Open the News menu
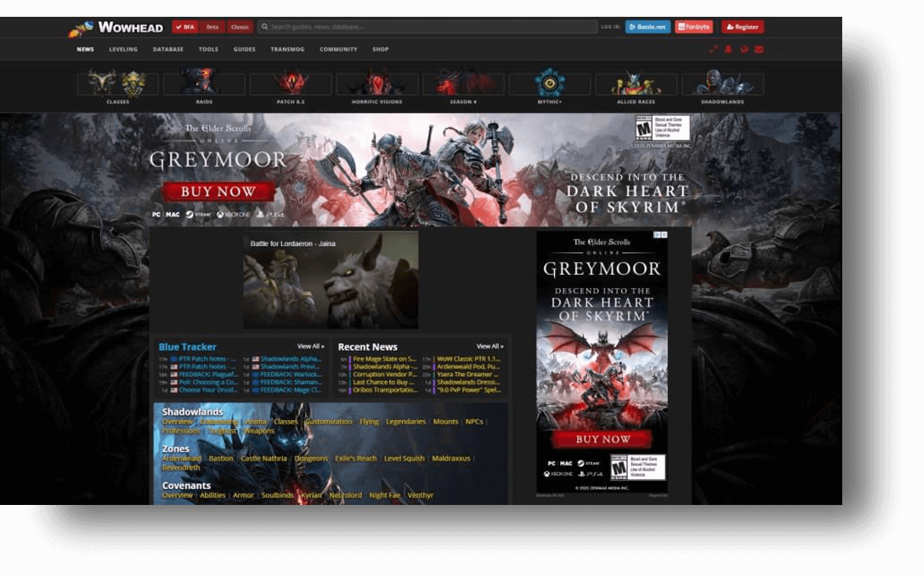The height and width of the screenshot is (576, 924). (x=86, y=50)
